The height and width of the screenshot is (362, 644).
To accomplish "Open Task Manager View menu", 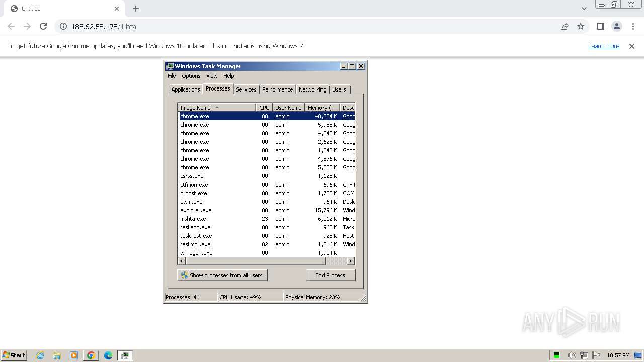I will (212, 76).
